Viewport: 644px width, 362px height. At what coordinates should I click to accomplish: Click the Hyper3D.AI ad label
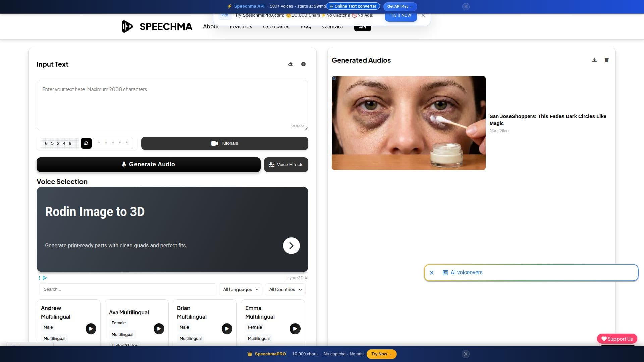pyautogui.click(x=297, y=278)
